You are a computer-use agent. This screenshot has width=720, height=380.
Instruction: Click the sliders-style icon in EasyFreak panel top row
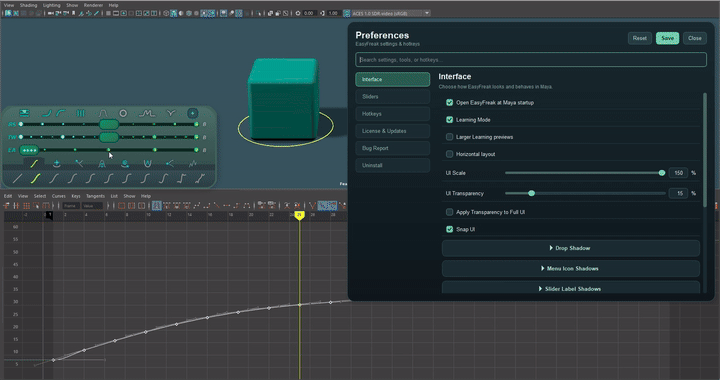tap(24, 113)
